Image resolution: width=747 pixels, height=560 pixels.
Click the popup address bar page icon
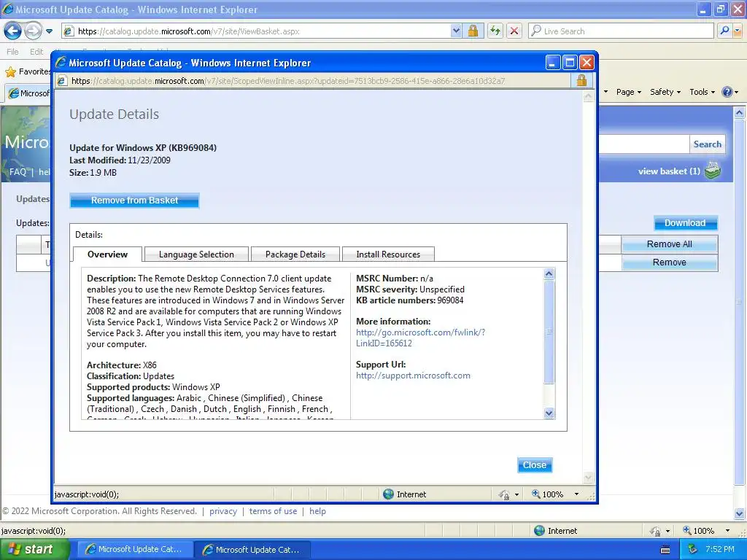[x=61, y=81]
